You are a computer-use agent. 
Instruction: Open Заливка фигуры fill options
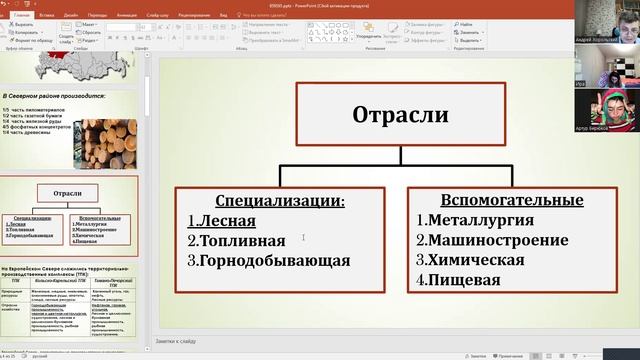[424, 24]
